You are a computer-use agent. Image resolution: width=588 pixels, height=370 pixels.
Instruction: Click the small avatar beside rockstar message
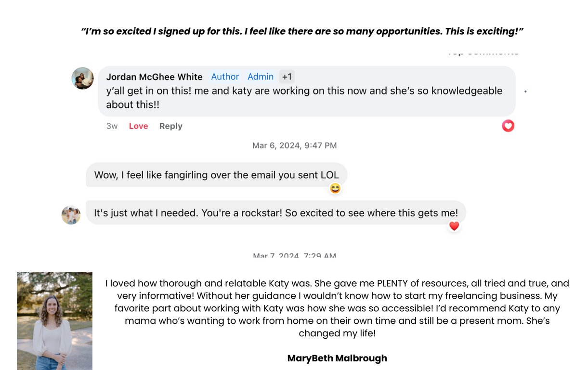click(x=71, y=215)
